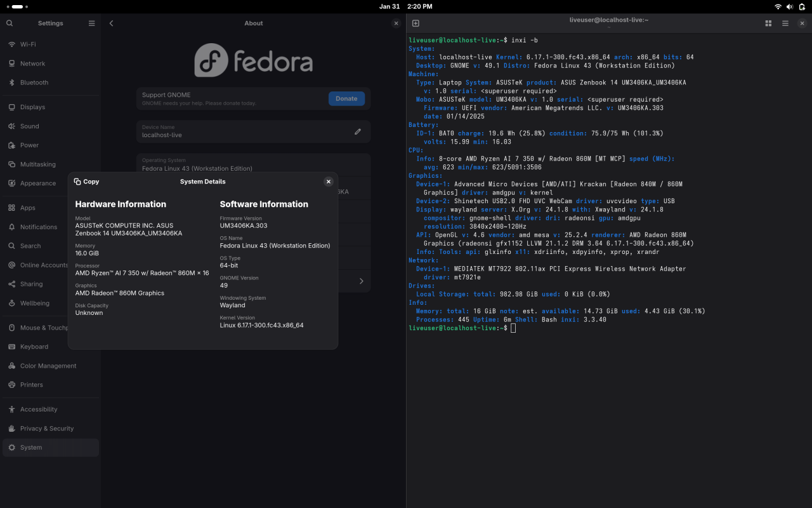Click the volume icon in top bar
This screenshot has height=508, width=812.
point(790,6)
